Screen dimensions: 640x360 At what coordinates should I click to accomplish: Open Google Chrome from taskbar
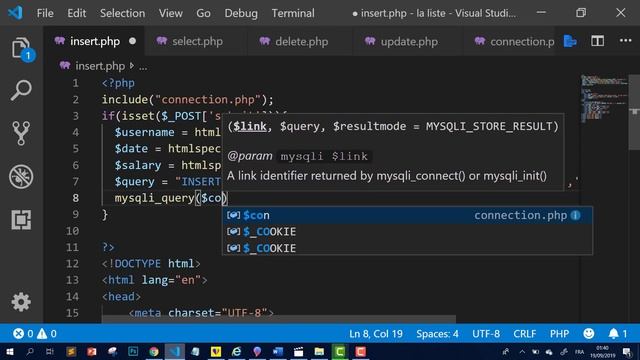[x=154, y=351]
